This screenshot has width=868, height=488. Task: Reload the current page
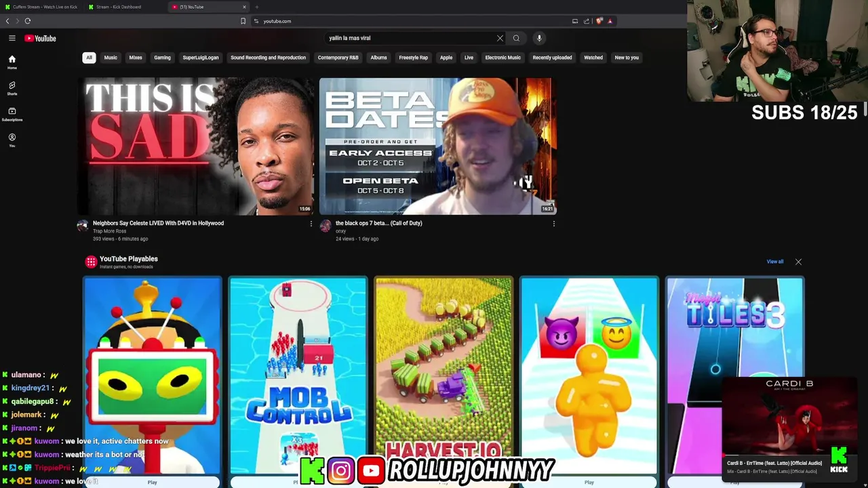[x=28, y=21]
